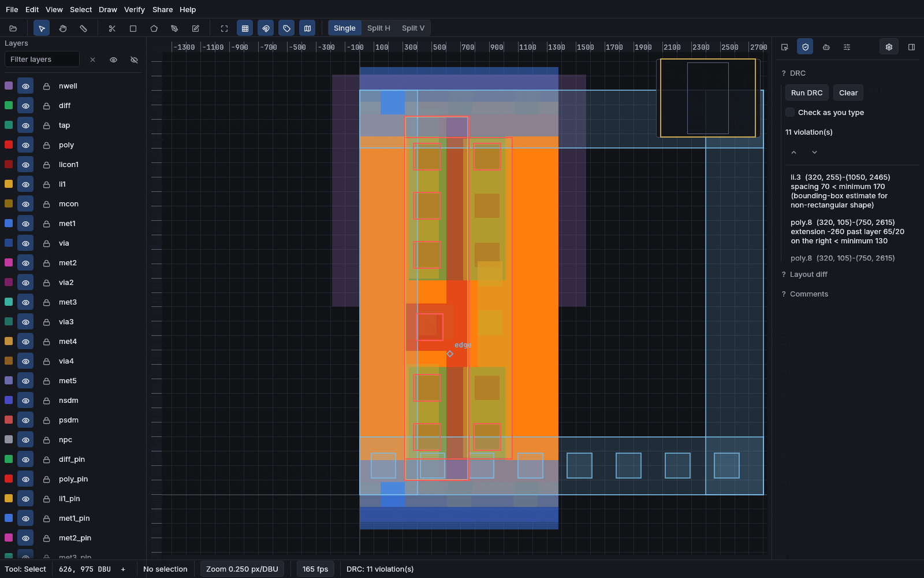Open the Draw menu
Image resolution: width=924 pixels, height=578 pixels.
tap(108, 10)
